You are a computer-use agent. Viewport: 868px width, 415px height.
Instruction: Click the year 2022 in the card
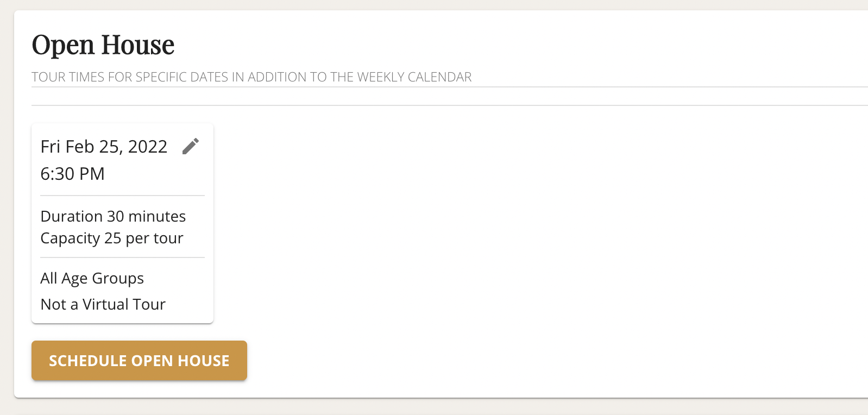click(x=148, y=147)
